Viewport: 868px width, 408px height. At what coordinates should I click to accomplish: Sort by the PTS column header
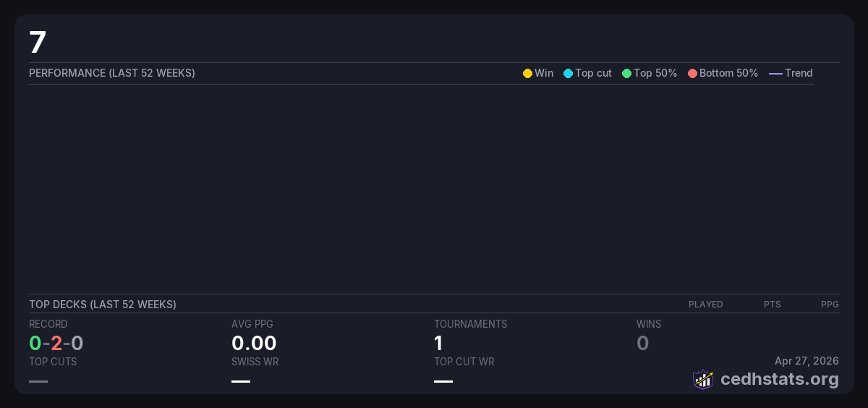click(772, 305)
